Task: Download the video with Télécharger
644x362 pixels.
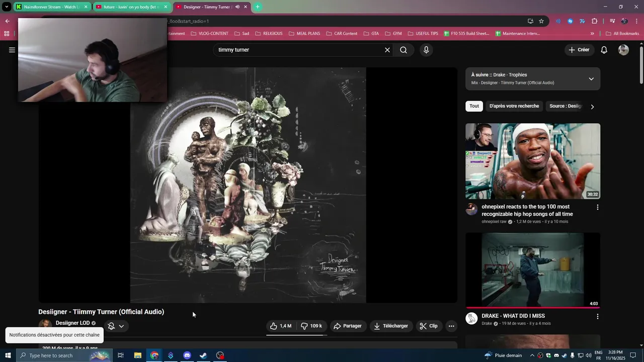Action: [391, 326]
